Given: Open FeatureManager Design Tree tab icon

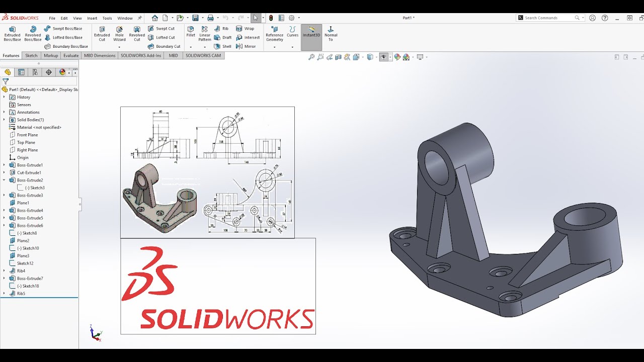Looking at the screenshot, I should point(8,72).
